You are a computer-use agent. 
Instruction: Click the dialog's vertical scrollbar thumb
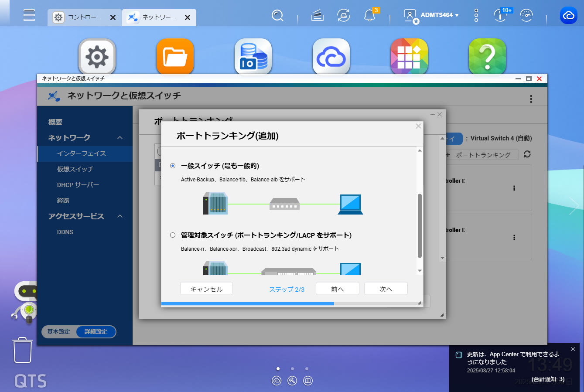[x=420, y=225]
